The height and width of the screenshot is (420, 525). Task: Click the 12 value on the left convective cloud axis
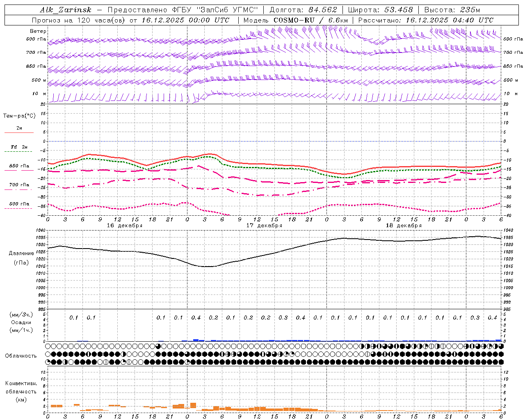point(44,372)
